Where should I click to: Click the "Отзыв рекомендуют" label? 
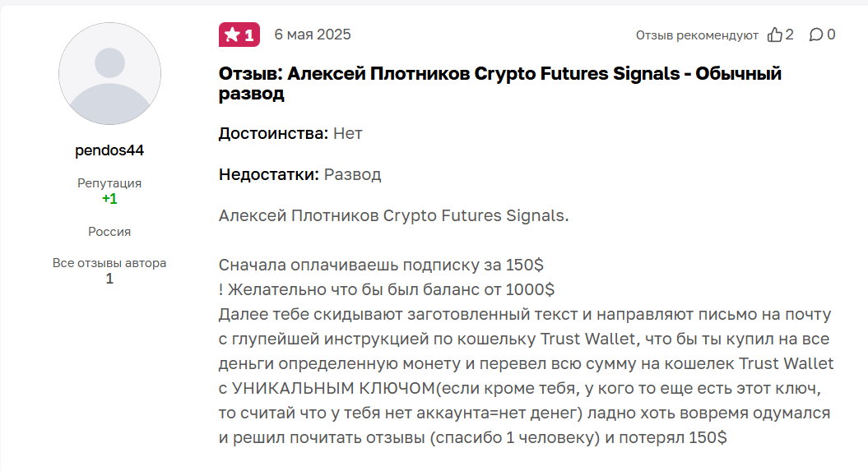[x=697, y=35]
